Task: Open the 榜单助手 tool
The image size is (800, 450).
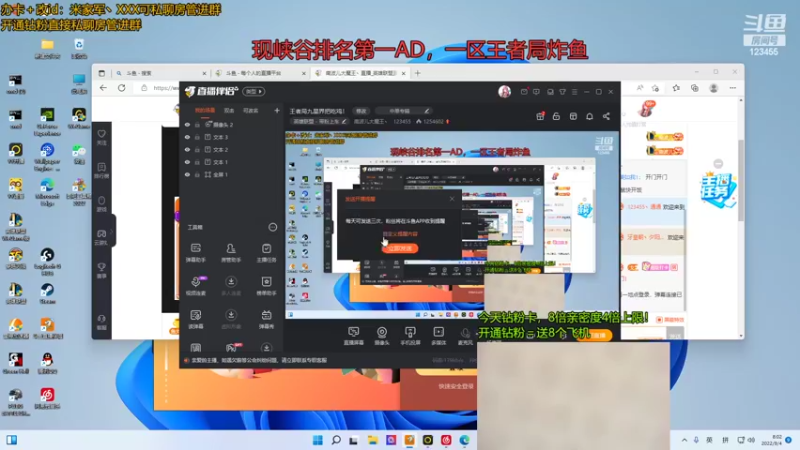Action: click(x=266, y=286)
